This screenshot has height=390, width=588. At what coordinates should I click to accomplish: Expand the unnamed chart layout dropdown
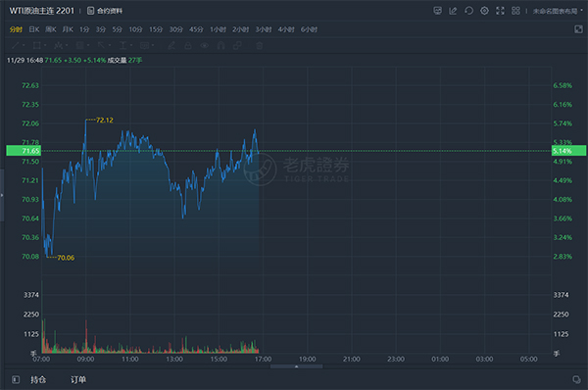tap(558, 11)
